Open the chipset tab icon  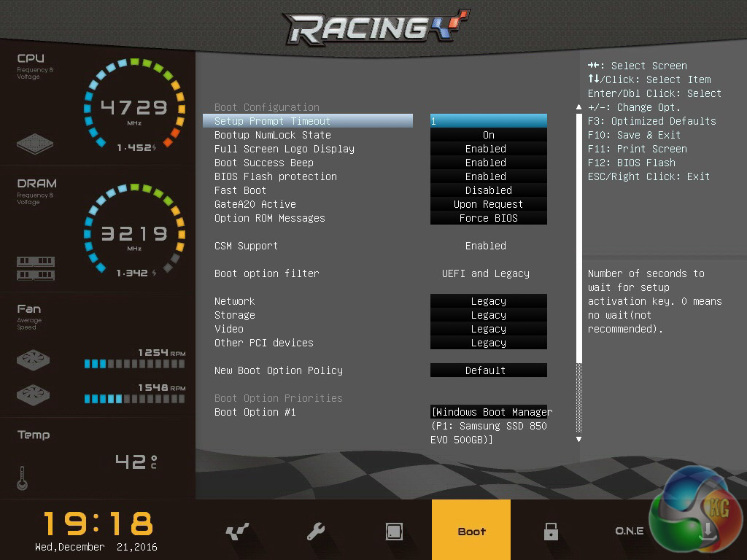[x=394, y=531]
